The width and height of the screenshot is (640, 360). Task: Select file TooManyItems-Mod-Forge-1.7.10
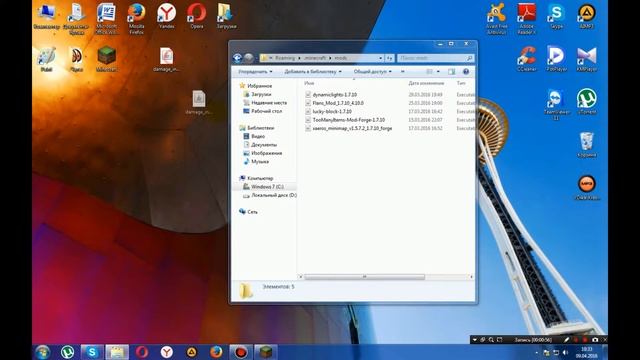point(349,120)
